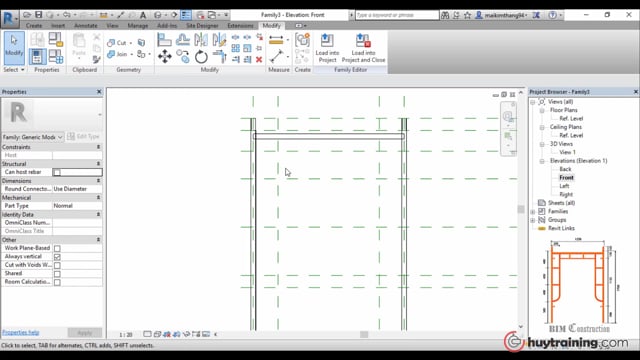Click the Round Connector Use Diameter value

(x=77, y=189)
